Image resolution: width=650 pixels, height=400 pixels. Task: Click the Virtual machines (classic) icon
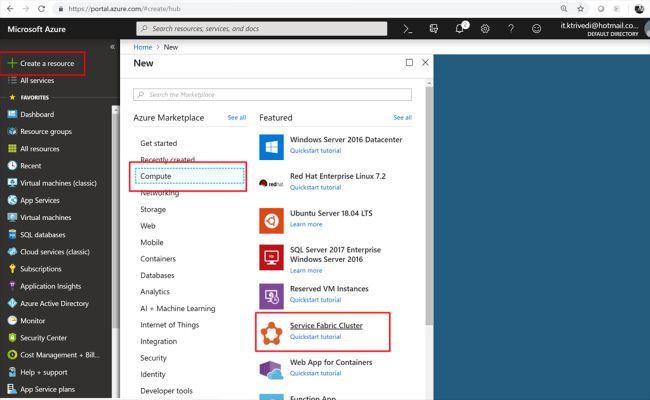tap(12, 183)
